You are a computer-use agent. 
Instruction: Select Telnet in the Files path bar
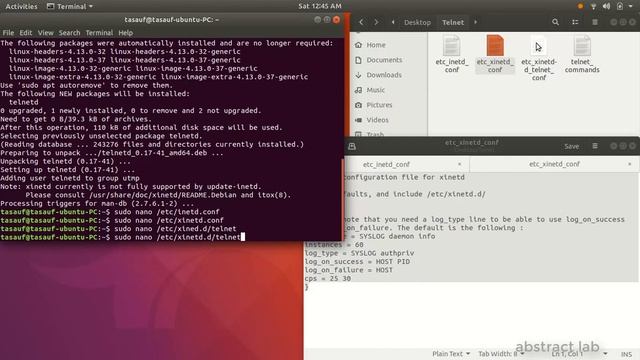453,22
